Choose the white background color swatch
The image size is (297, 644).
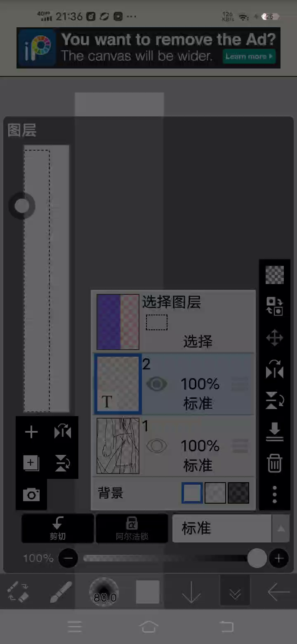coord(192,493)
